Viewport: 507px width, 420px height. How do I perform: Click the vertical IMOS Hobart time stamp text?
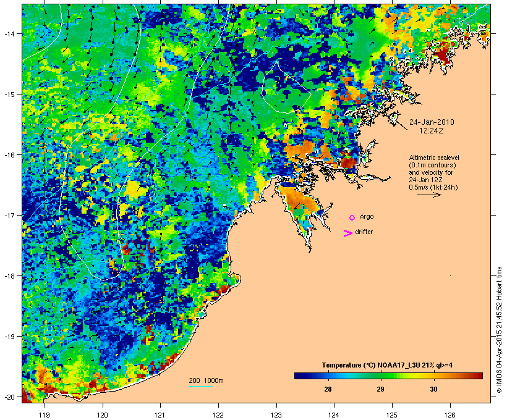(x=499, y=330)
